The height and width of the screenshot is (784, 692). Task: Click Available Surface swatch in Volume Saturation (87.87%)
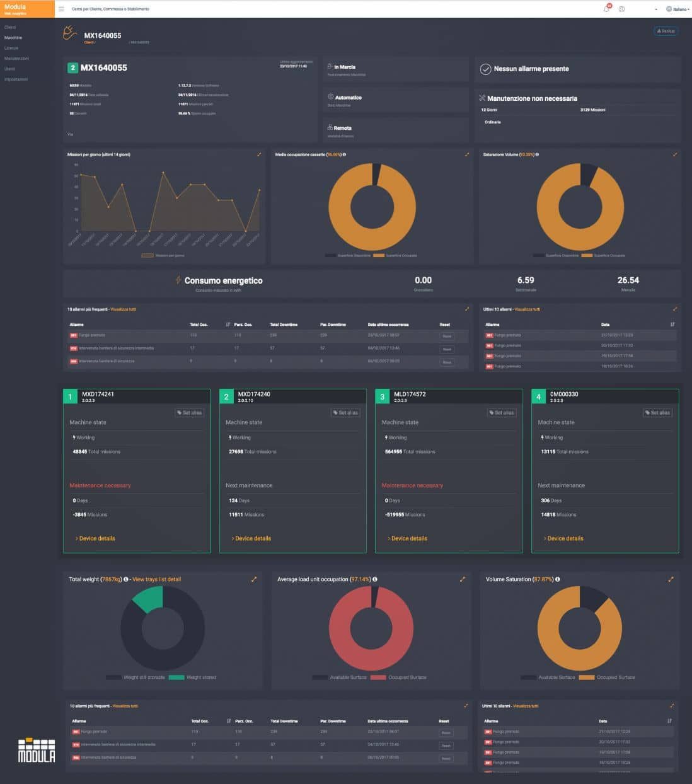click(x=528, y=677)
